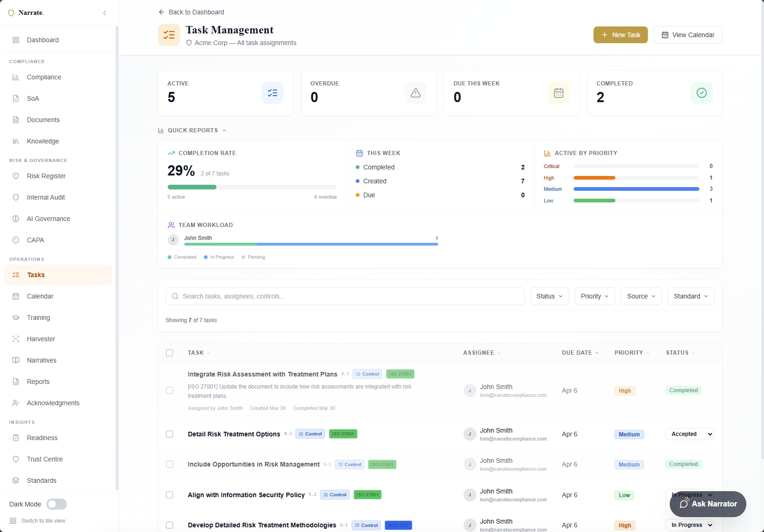764x532 pixels.
Task: Select the Harvester sync icon in sidebar
Action: tap(15, 339)
